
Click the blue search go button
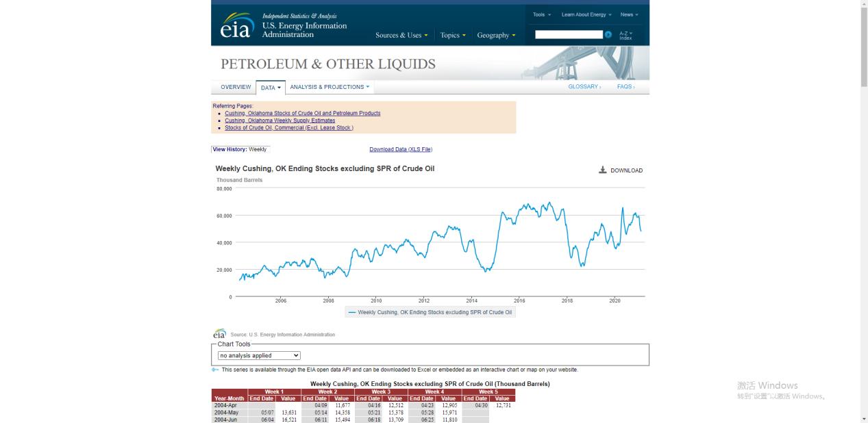608,34
